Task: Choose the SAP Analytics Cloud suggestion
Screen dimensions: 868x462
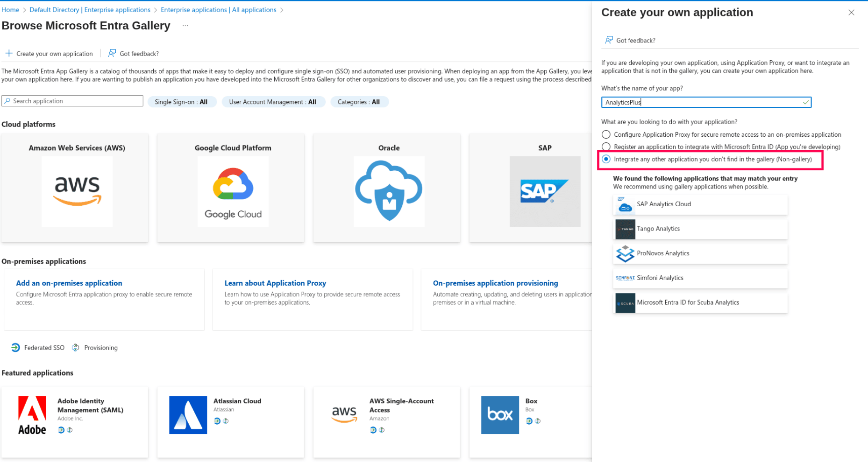Action: click(x=700, y=204)
